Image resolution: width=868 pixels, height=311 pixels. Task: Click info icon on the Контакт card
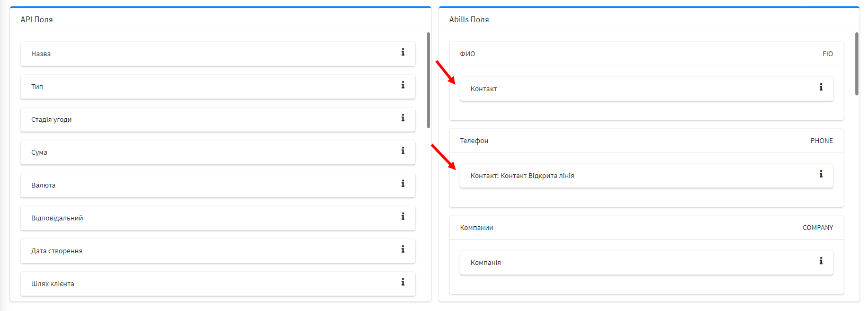821,87
